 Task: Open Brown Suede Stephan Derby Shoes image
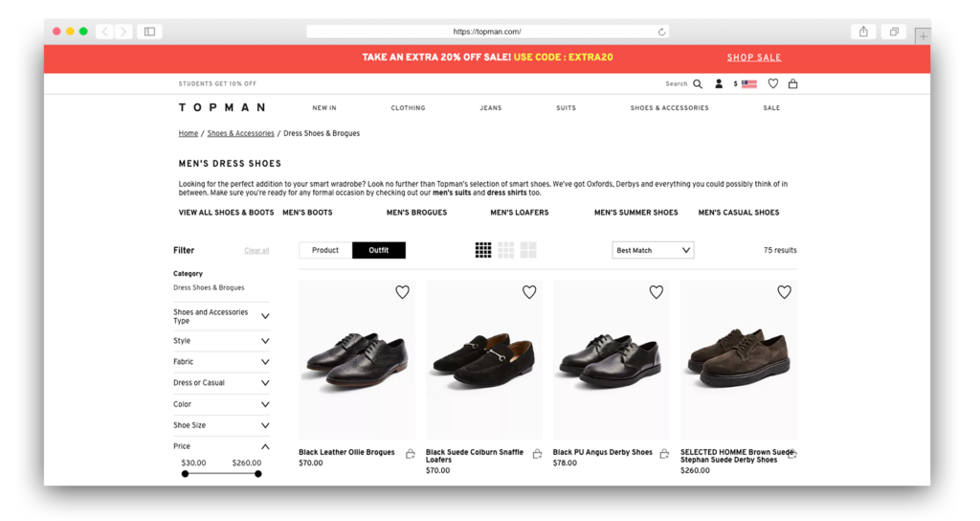739,360
